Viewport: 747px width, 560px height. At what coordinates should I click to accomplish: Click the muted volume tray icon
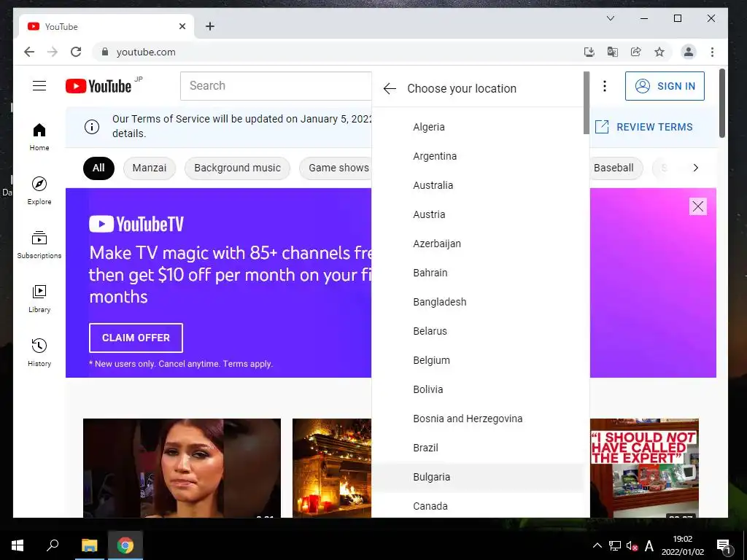632,546
